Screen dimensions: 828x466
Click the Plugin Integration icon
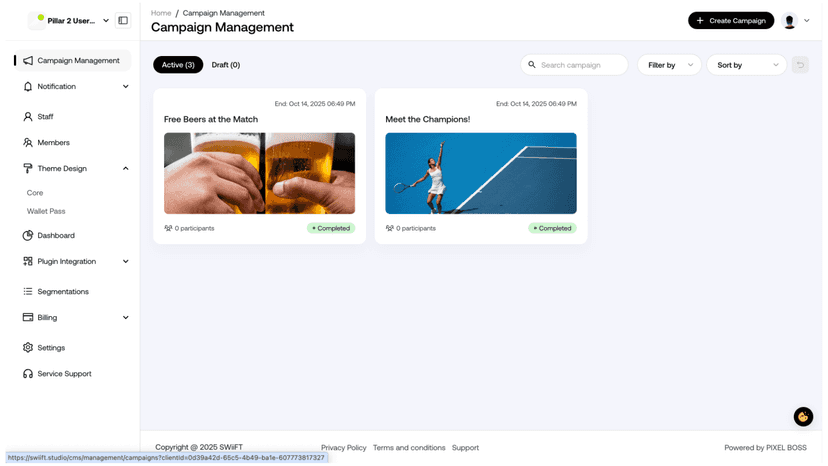[28, 262]
